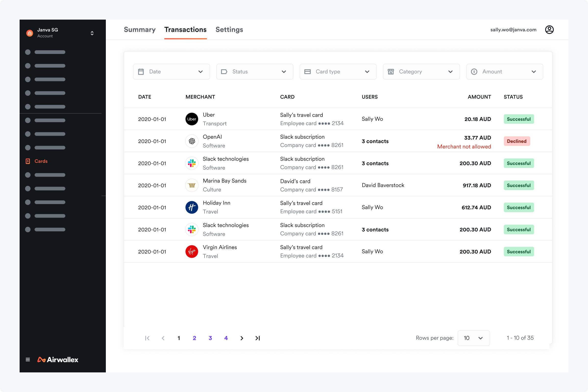Click the Airwallex logo at bottom left
The height and width of the screenshot is (392, 588).
pos(58,359)
